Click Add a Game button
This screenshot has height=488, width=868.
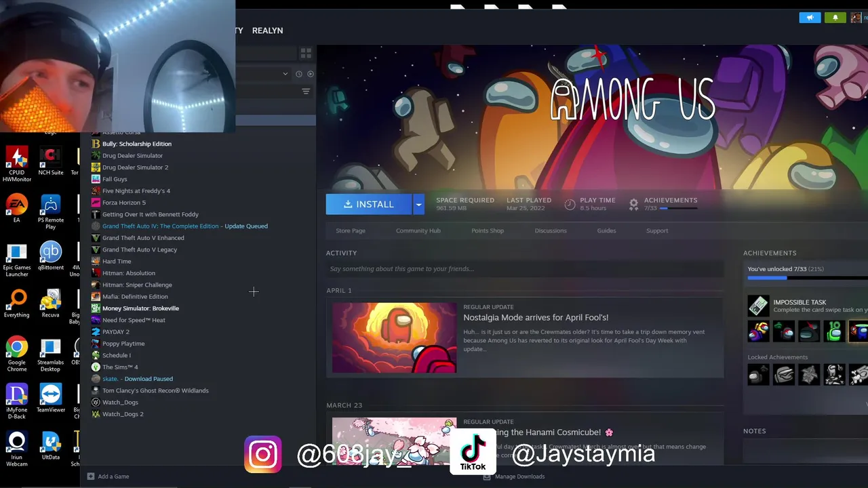tap(108, 476)
